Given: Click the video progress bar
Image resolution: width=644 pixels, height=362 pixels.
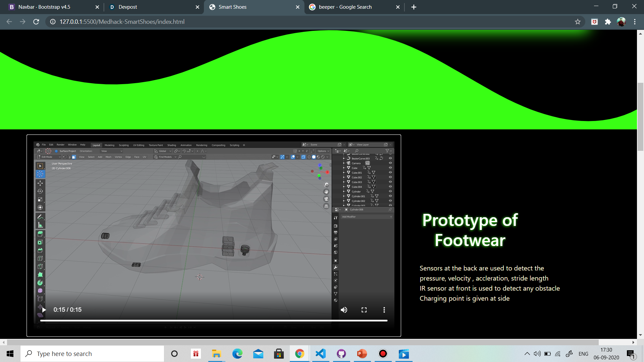Looking at the screenshot, I should (x=214, y=321).
